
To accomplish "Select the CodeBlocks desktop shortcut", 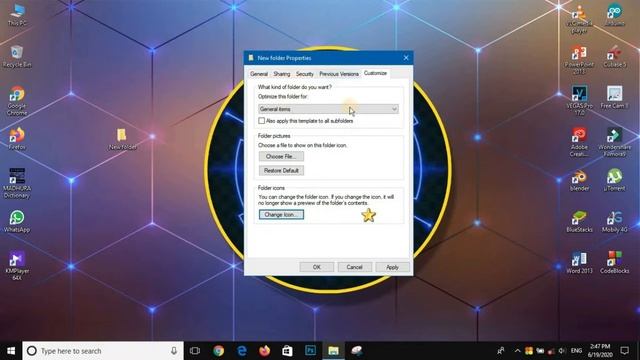I will pos(614,262).
